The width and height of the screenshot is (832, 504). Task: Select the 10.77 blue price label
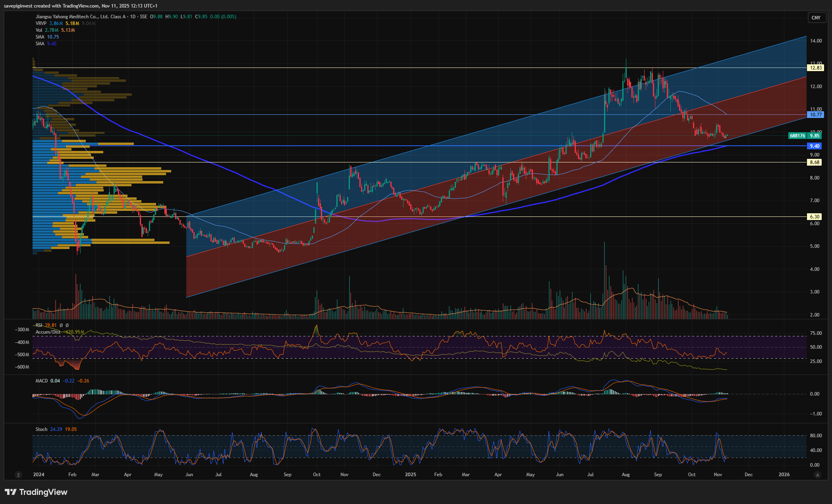coord(815,115)
